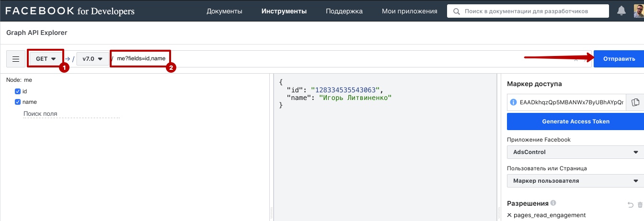Open the AdsControl application dropdown
644x221 pixels.
pos(575,152)
